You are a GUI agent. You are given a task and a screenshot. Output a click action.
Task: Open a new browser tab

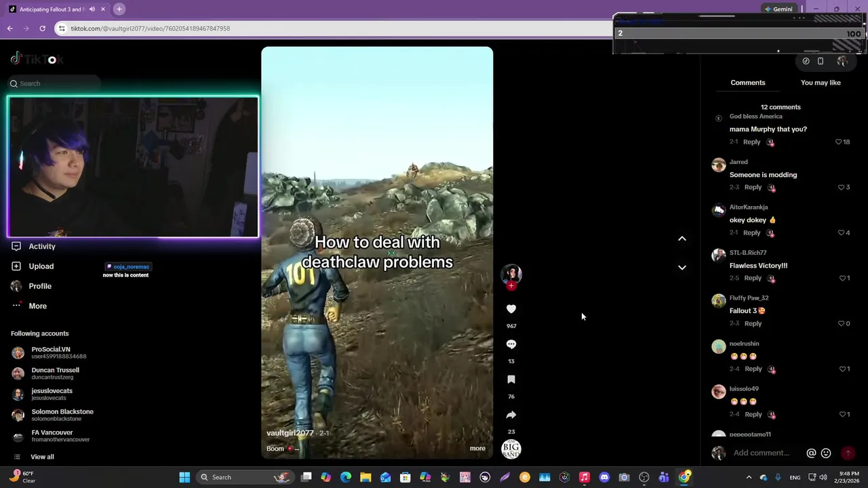point(119,9)
